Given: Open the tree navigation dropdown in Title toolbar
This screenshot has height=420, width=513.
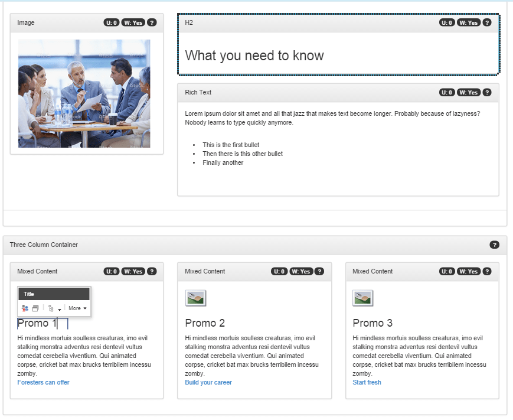Looking at the screenshot, I should [x=53, y=308].
